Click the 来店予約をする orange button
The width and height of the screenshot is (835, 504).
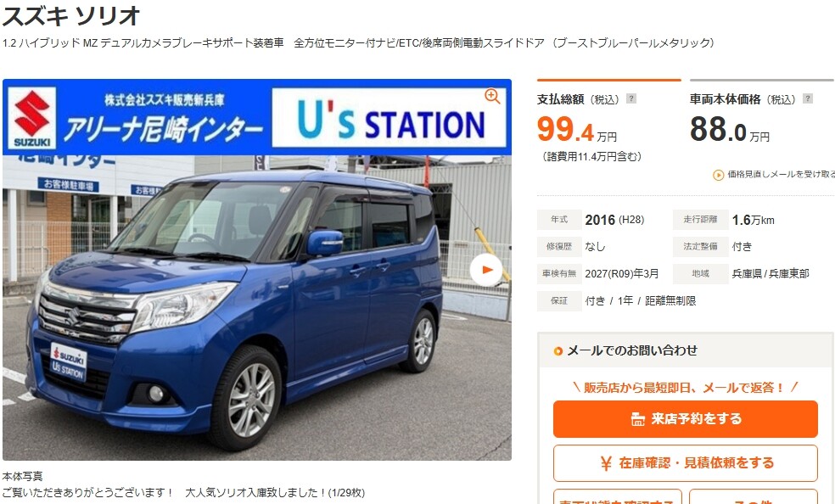click(686, 419)
